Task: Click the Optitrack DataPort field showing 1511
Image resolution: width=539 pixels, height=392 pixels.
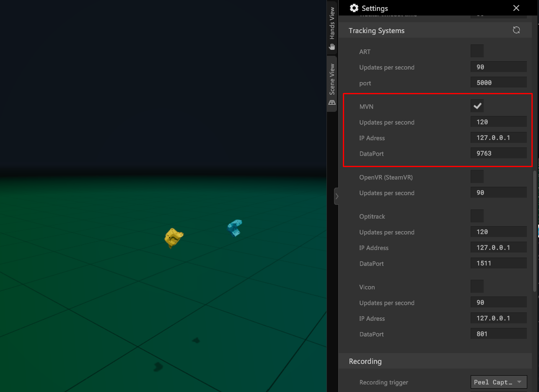Action: (x=499, y=263)
